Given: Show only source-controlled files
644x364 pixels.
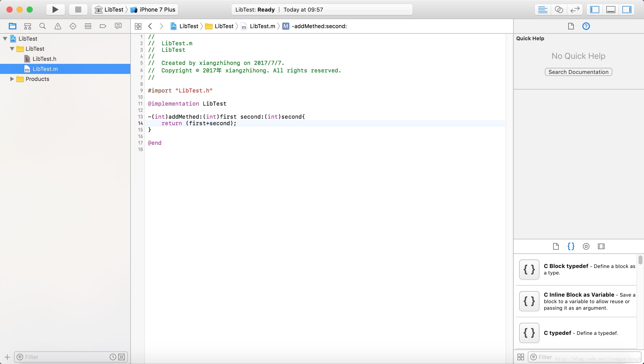Looking at the screenshot, I should tap(122, 357).
